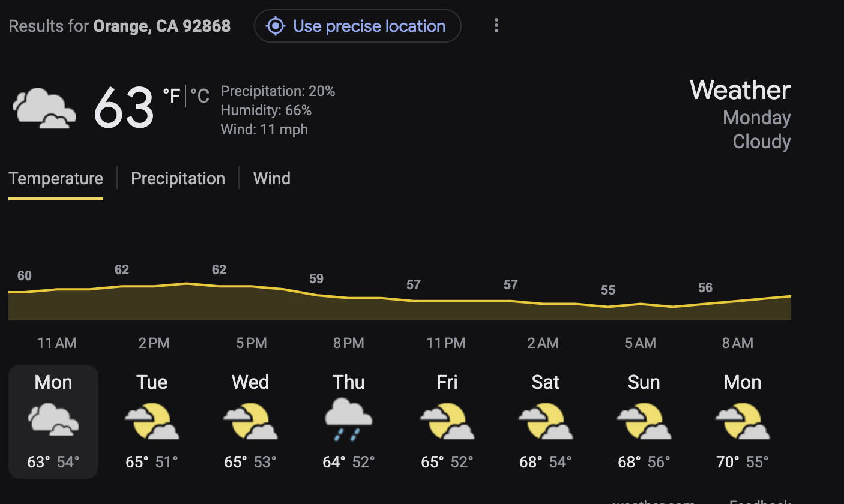Click the 8 AM temperature graph point
This screenshot has height=504, width=844.
738,301
